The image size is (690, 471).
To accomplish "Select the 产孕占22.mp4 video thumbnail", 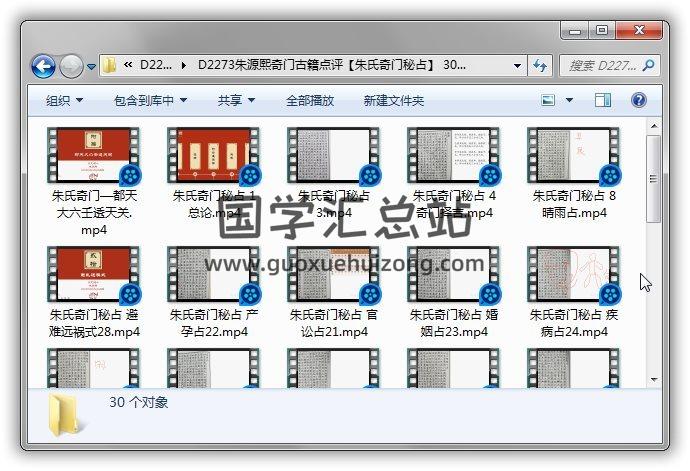I will coord(214,275).
